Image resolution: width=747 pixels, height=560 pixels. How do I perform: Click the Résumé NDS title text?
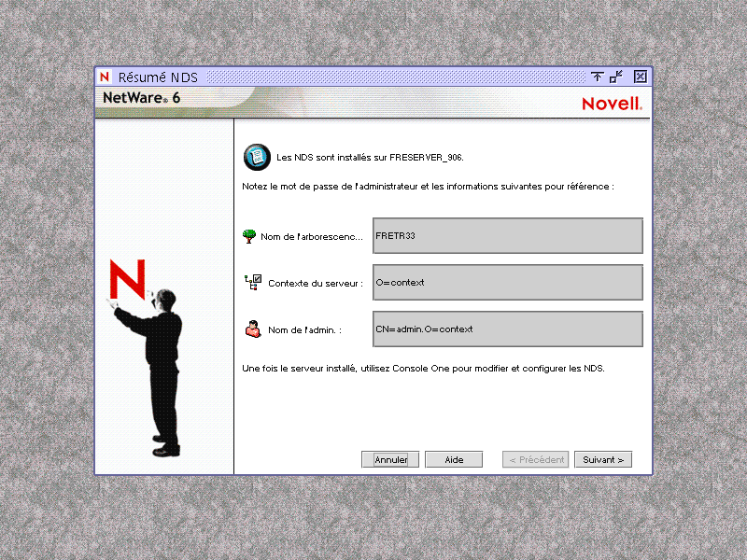(158, 77)
